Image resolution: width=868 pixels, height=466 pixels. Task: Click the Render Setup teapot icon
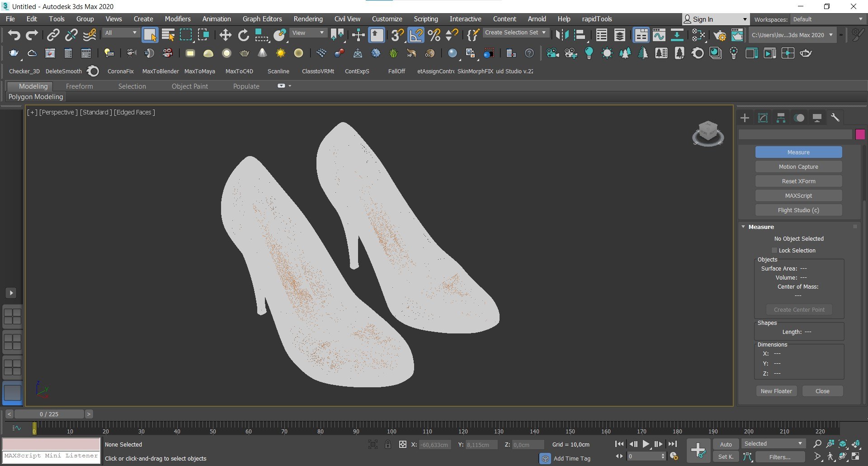tap(719, 35)
